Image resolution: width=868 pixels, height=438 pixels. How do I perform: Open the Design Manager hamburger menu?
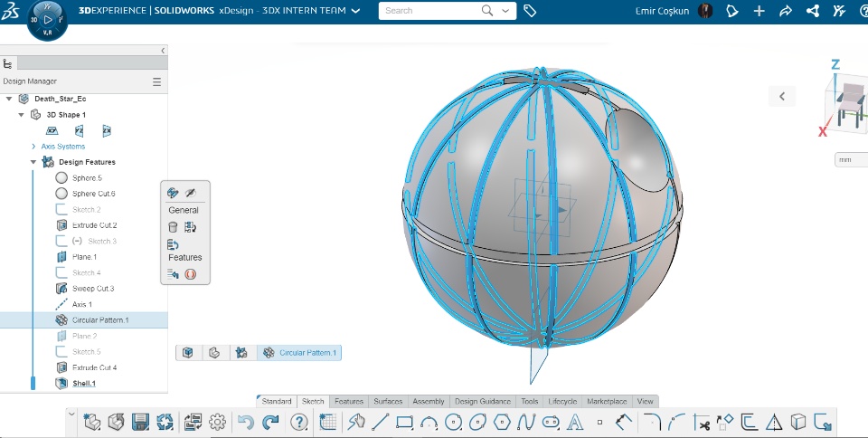pos(156,81)
